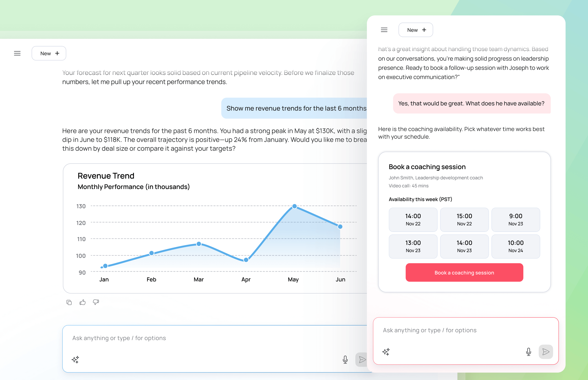588x380 pixels.
Task: Start voice input in coaching chat box
Action: coord(528,352)
